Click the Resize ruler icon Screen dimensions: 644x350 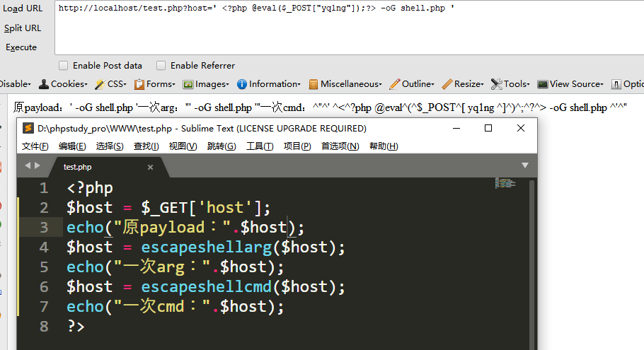point(447,84)
